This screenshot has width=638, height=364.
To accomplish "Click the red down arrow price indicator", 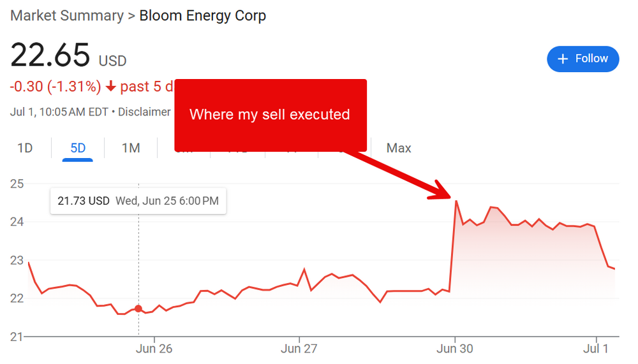I will point(111,87).
